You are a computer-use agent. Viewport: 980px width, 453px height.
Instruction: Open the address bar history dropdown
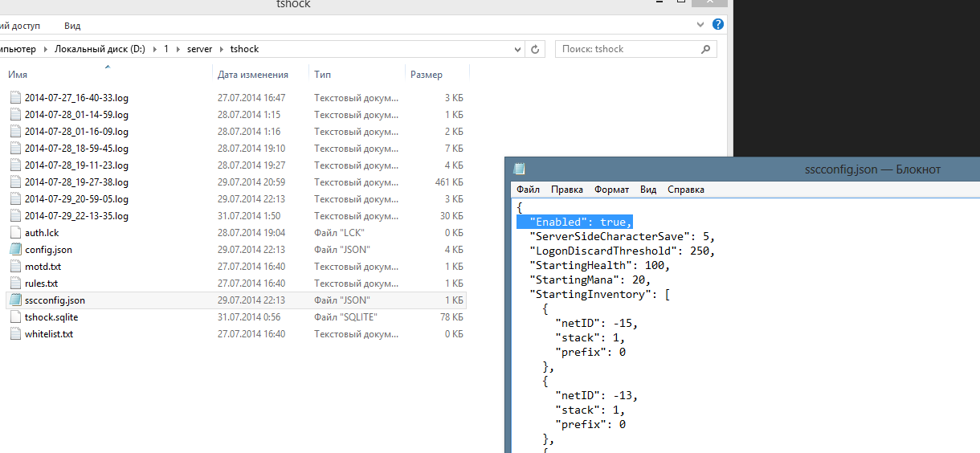click(x=518, y=49)
